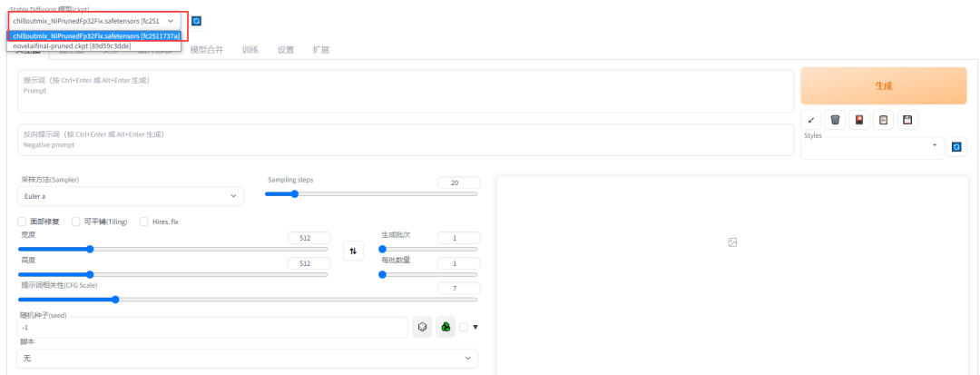Swap width and height values
Image resolution: width=980 pixels, height=375 pixels.
[x=353, y=251]
